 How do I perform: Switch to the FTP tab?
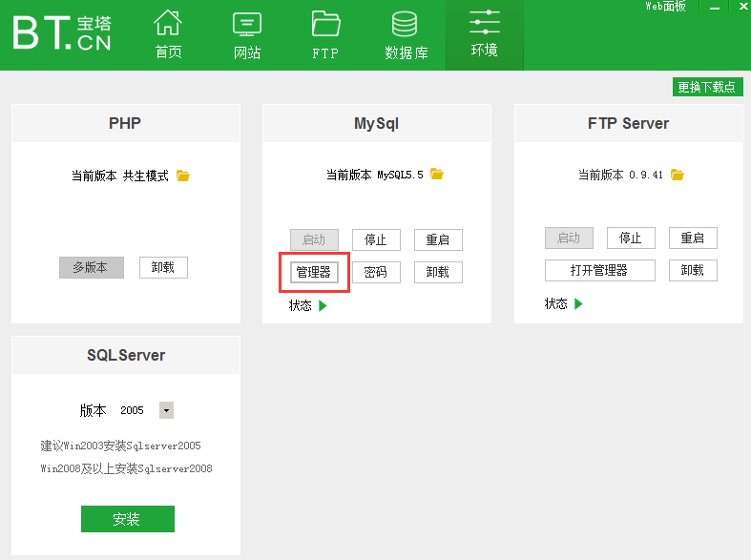pyautogui.click(x=325, y=35)
